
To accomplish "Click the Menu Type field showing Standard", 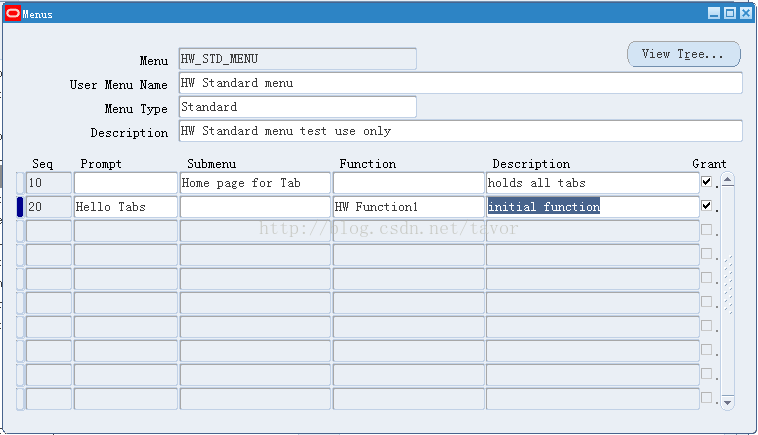I will click(x=297, y=107).
